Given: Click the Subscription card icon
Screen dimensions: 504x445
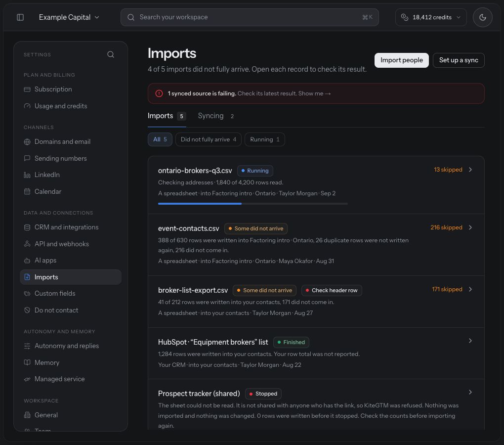Looking at the screenshot, I should (x=27, y=89).
